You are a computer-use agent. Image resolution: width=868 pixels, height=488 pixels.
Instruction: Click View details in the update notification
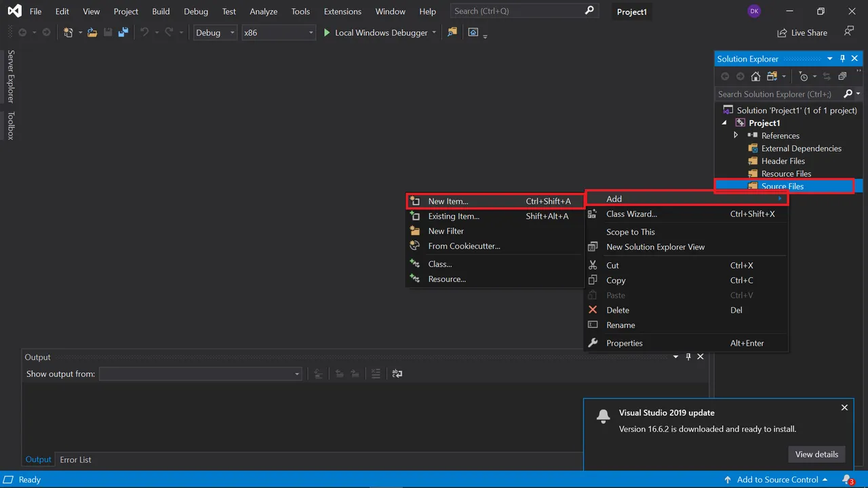[816, 454]
